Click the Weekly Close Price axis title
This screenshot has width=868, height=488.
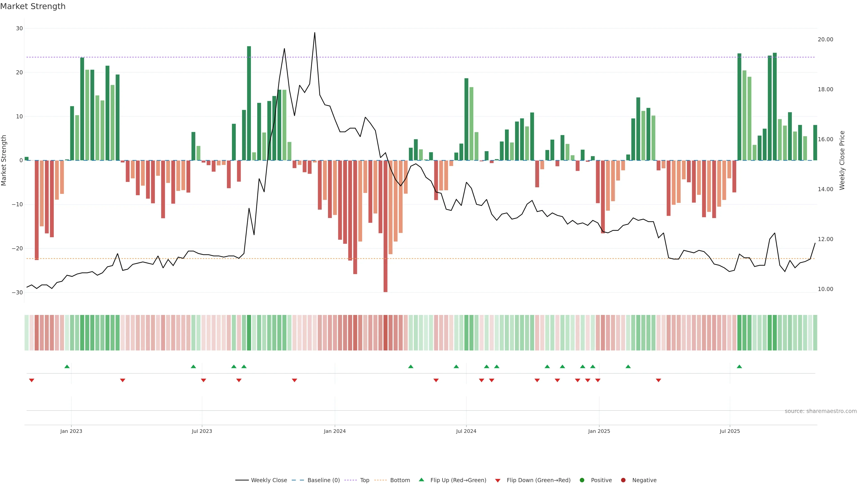tap(842, 160)
